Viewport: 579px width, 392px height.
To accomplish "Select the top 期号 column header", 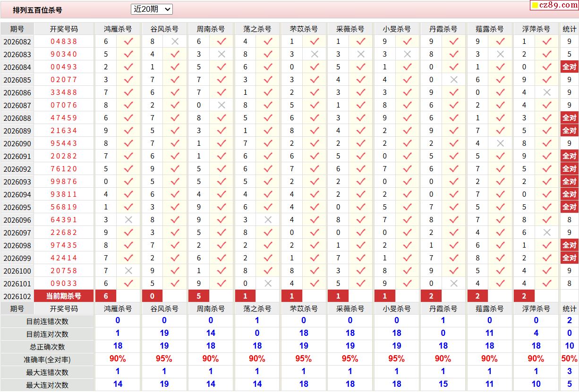I will [x=17, y=29].
